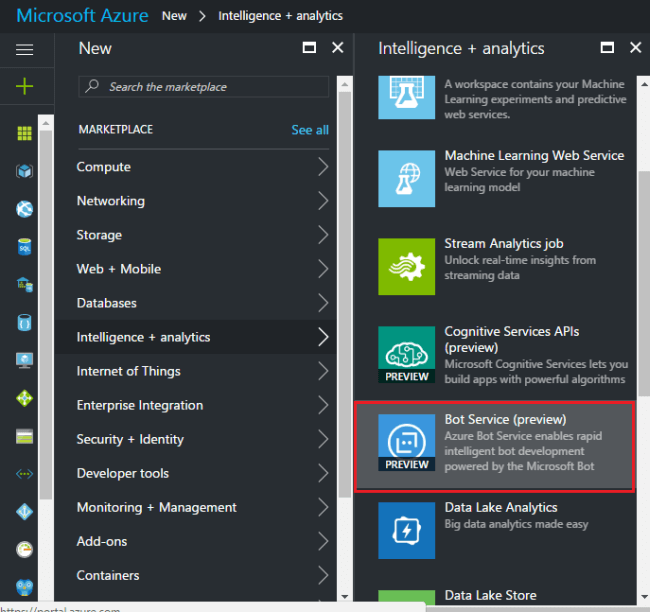
Task: Expand the Databases category chevron
Action: (323, 303)
